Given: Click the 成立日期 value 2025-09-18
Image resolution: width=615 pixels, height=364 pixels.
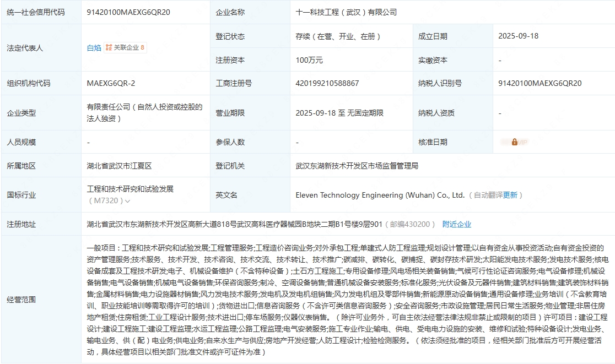Looking at the screenshot, I should (518, 36).
